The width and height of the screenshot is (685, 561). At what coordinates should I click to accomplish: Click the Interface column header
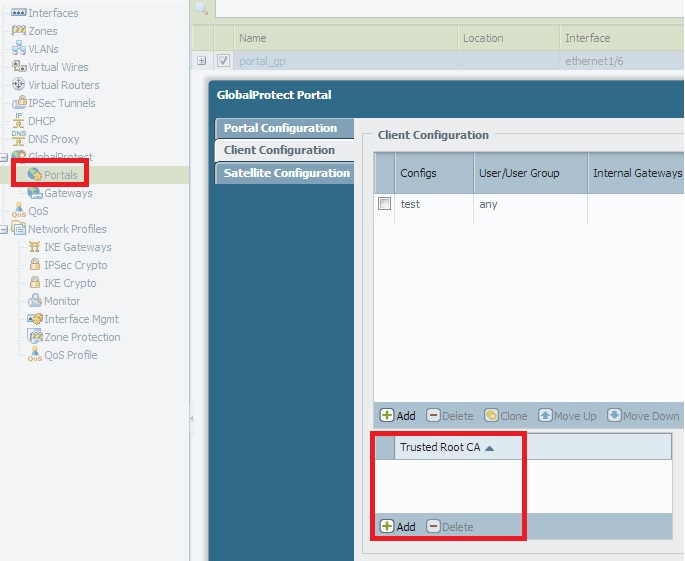[622, 38]
